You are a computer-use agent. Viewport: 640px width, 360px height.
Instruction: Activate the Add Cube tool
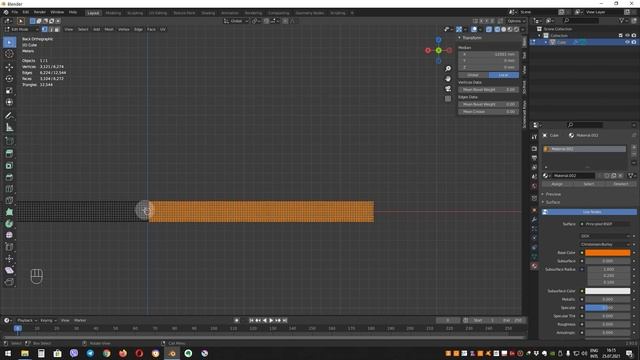coord(9,141)
